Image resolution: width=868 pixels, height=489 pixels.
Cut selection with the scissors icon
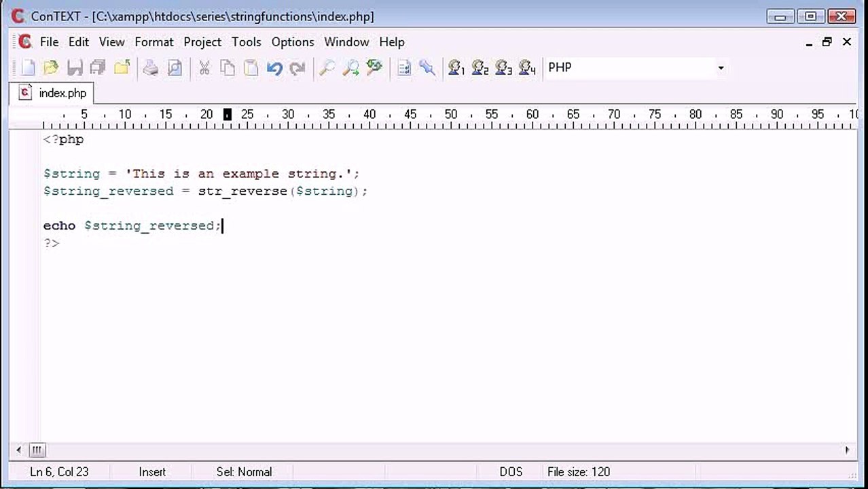[x=204, y=67]
